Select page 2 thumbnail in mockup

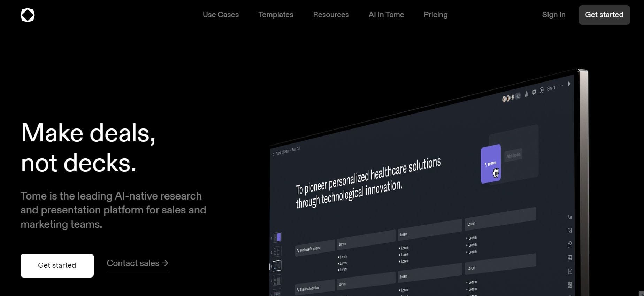point(277,251)
